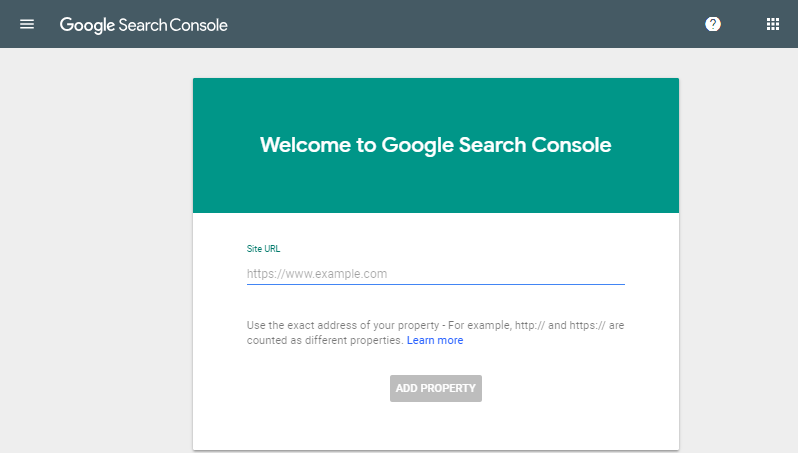
Task: Focus the Site URL input field
Action: pos(435,273)
